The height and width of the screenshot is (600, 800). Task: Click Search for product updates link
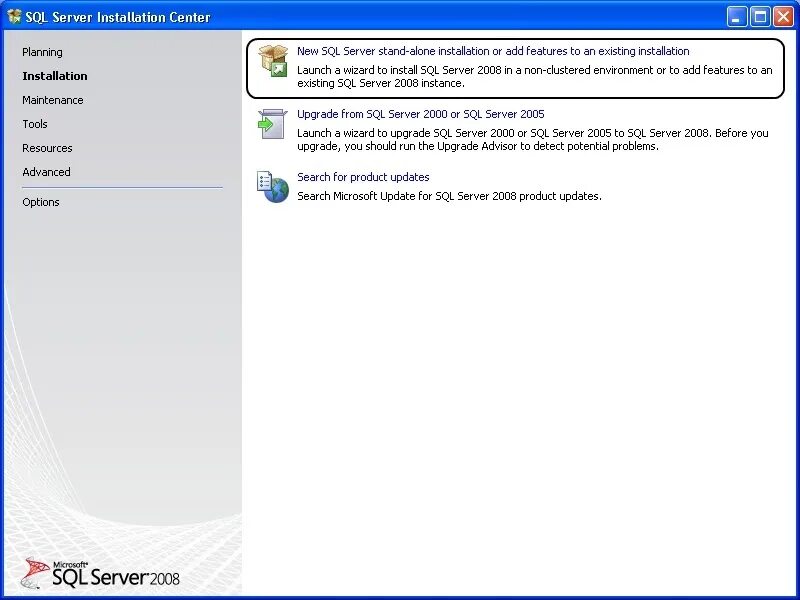tap(363, 177)
